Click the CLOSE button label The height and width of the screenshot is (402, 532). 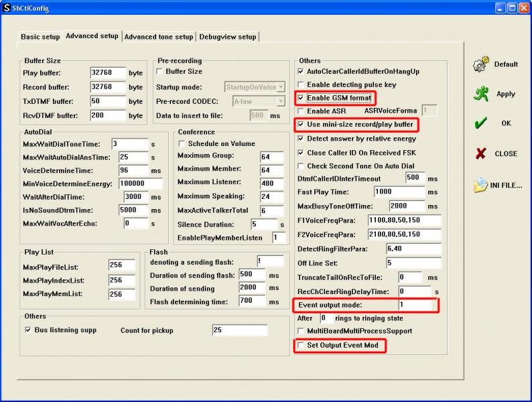click(x=506, y=153)
